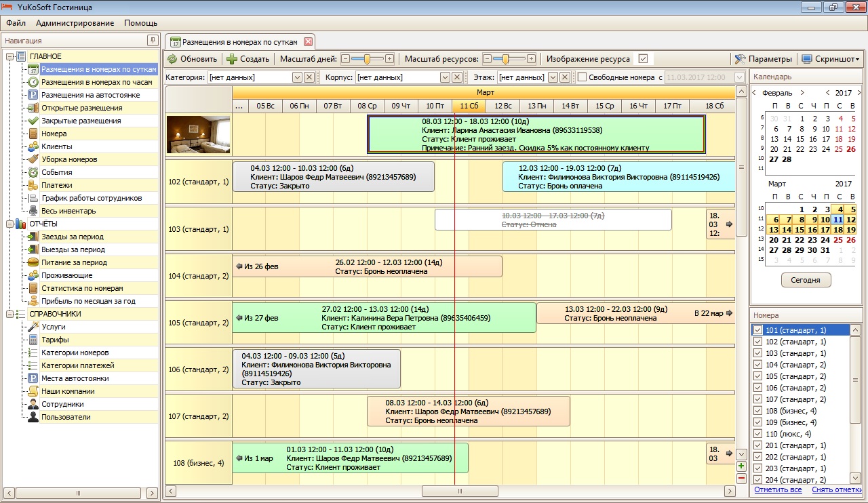868x503 pixels.
Task: Open the Категория dropdown list
Action: pos(297,77)
